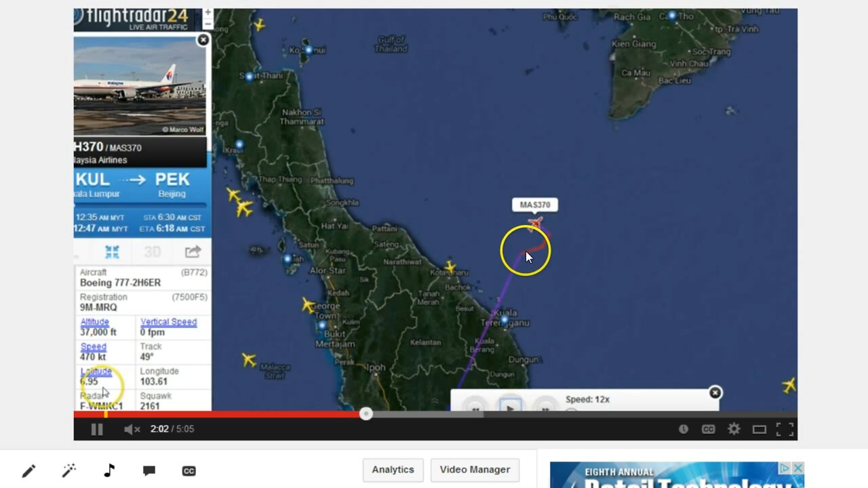This screenshot has width=868, height=488.
Task: Select the red MAS370 aircraft on map
Action: [536, 223]
